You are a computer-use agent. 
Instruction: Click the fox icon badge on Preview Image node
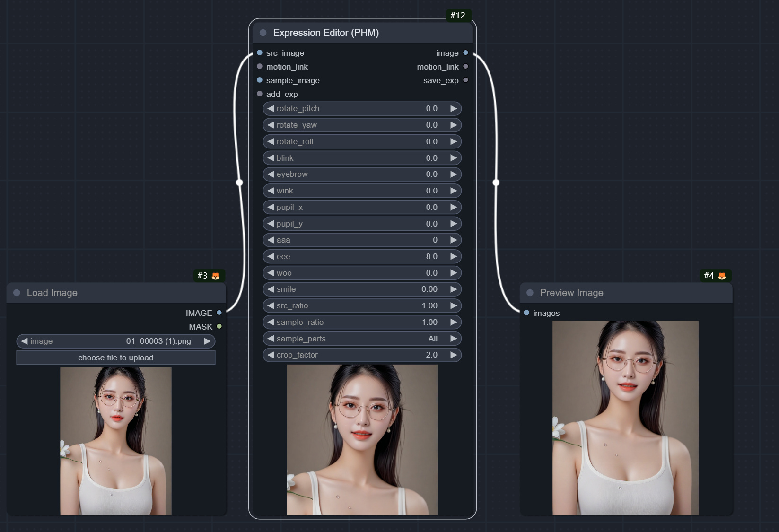721,275
